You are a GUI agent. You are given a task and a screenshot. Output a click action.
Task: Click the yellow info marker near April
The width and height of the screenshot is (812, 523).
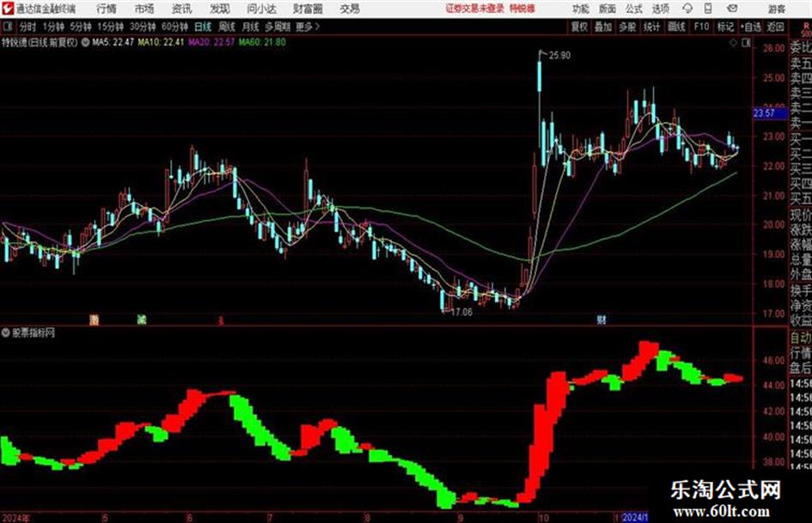[94, 319]
